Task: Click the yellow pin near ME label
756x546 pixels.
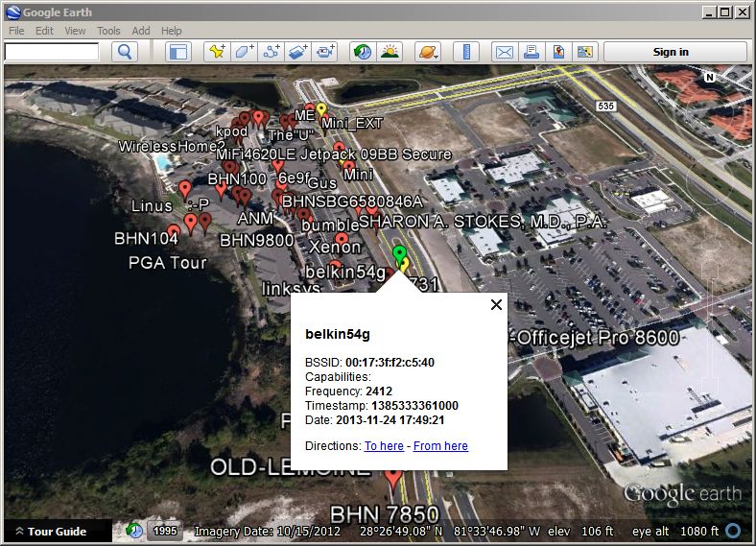Action: pyautogui.click(x=321, y=110)
